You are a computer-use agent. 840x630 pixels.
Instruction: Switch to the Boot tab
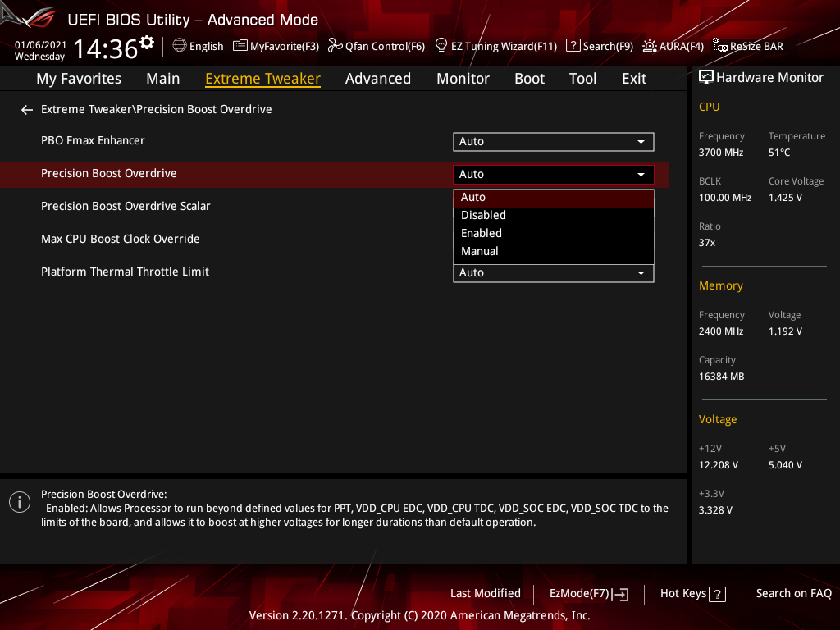(529, 79)
